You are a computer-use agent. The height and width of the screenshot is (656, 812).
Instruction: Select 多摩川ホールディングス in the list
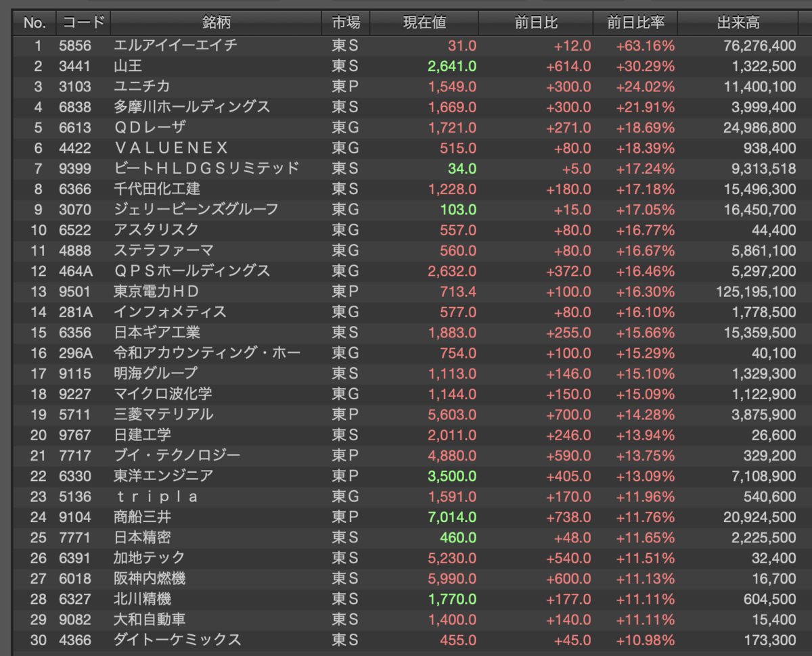pos(191,107)
